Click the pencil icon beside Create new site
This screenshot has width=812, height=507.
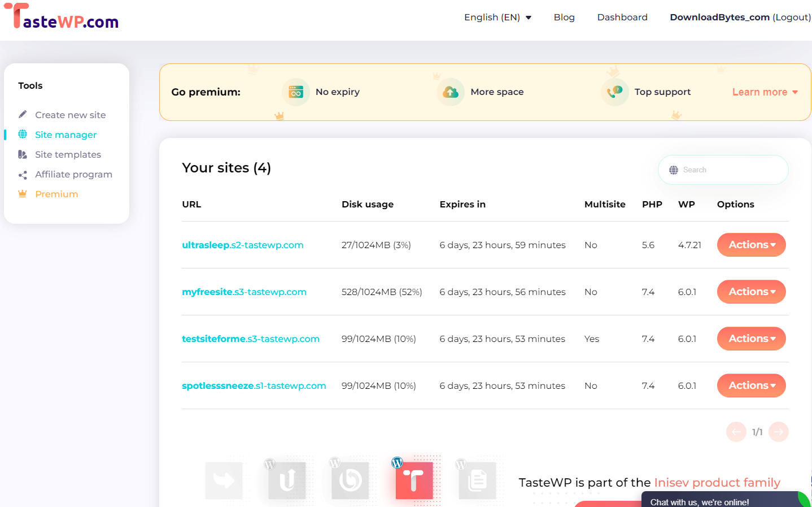[x=23, y=115]
